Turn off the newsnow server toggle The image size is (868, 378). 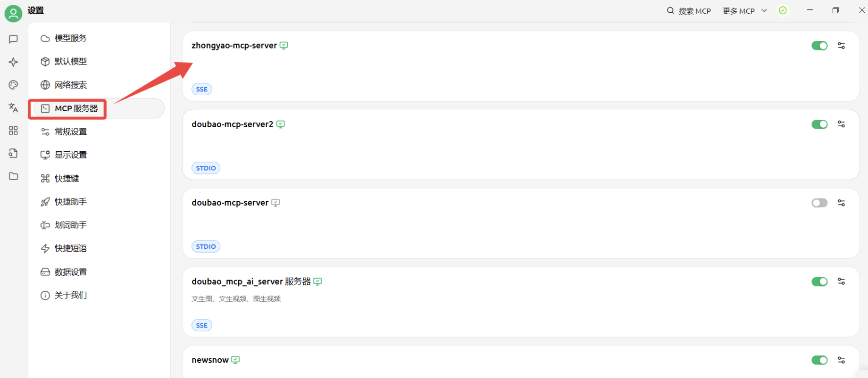click(x=819, y=360)
